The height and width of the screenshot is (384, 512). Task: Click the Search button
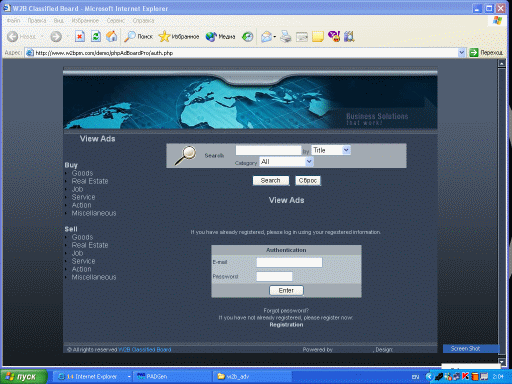(271, 181)
